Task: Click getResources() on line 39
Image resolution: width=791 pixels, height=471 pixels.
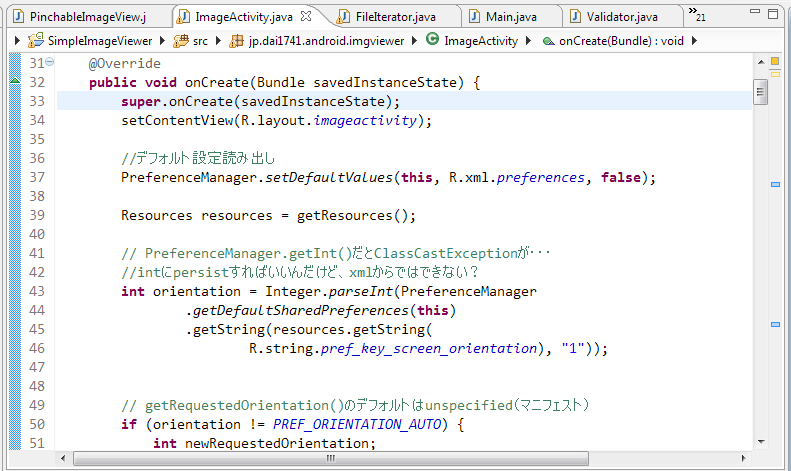Action: tap(352, 216)
